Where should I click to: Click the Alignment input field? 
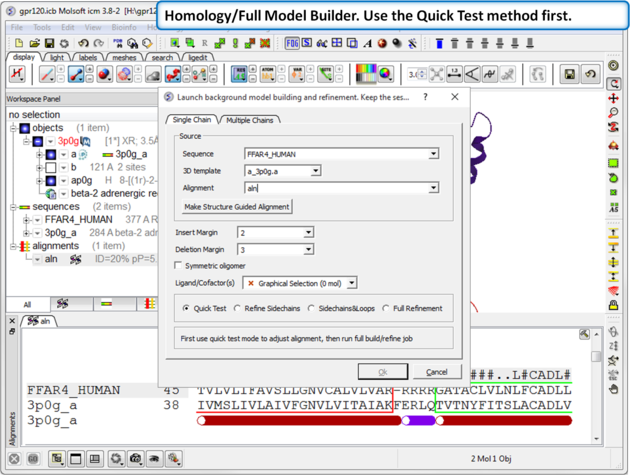[335, 188]
